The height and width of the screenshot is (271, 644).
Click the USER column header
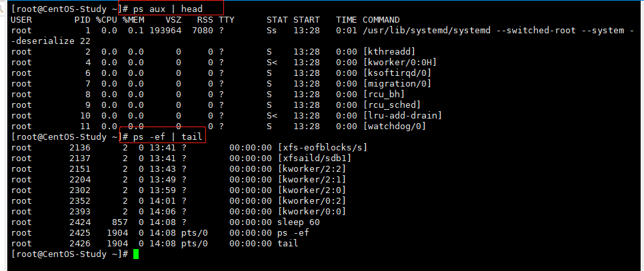[21, 20]
